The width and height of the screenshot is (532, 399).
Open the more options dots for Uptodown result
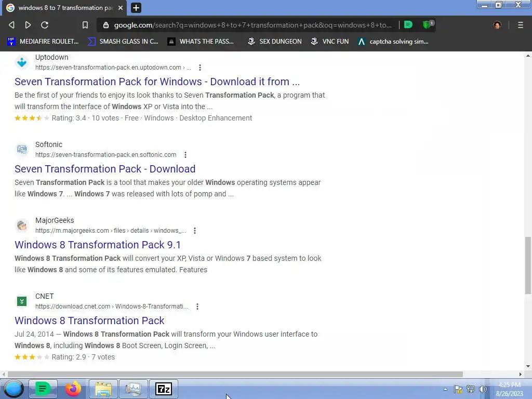(200, 68)
